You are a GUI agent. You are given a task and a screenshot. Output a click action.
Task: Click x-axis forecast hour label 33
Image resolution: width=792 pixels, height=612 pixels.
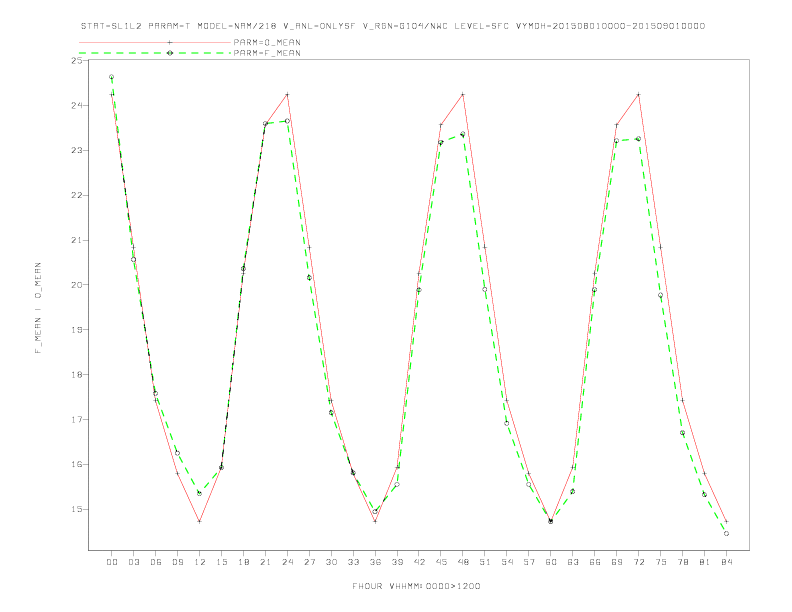pyautogui.click(x=353, y=562)
